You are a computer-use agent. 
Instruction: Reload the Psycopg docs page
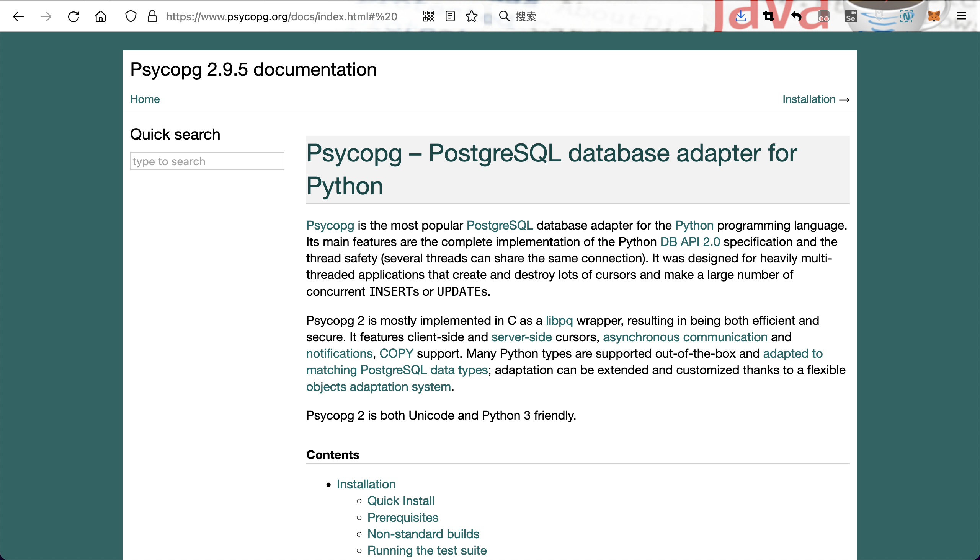pyautogui.click(x=73, y=16)
